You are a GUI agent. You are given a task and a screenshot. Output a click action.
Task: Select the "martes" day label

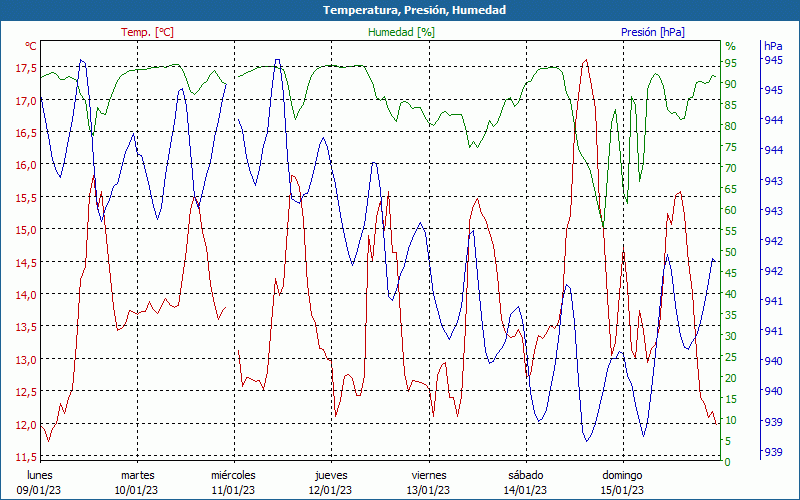137,476
